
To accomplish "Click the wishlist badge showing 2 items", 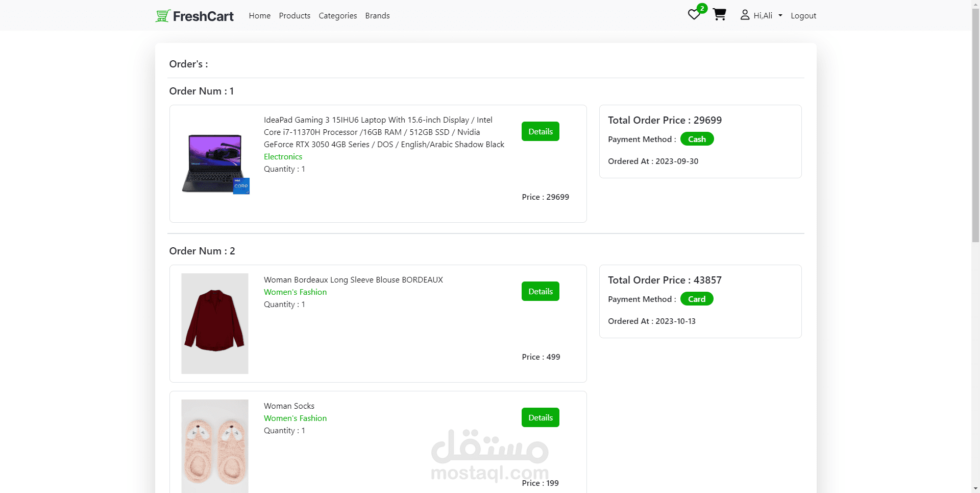I will [x=703, y=8].
